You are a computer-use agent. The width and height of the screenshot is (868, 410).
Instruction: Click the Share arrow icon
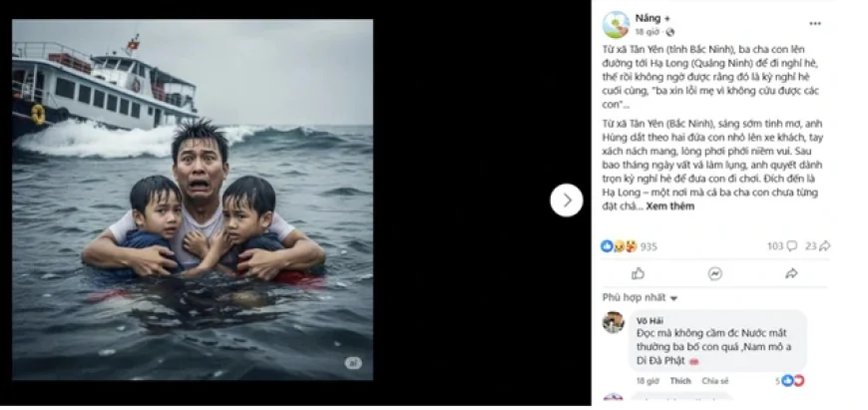coord(791,273)
